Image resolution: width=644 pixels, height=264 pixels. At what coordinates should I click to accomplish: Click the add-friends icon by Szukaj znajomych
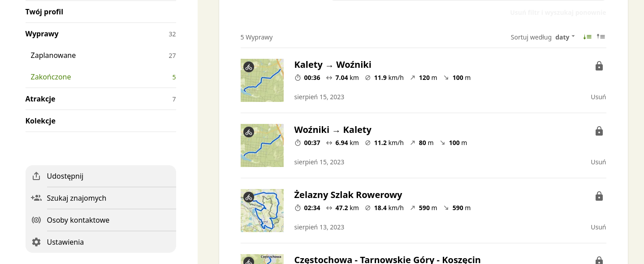click(x=36, y=198)
